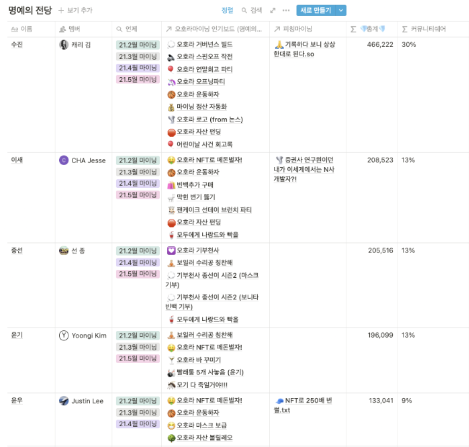Click 466,222 total value cell
This screenshot has width=469, height=447.
coord(380,45)
